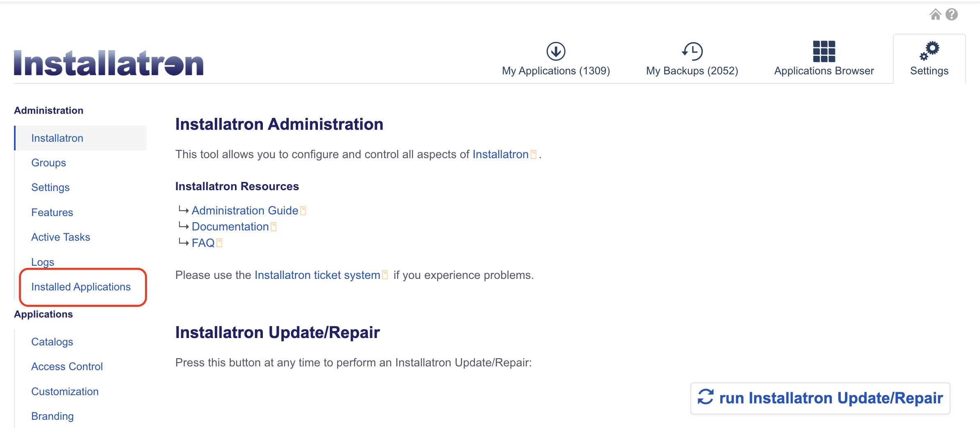Click the Applications Browser grid icon
The height and width of the screenshot is (428, 980).
pos(824,51)
